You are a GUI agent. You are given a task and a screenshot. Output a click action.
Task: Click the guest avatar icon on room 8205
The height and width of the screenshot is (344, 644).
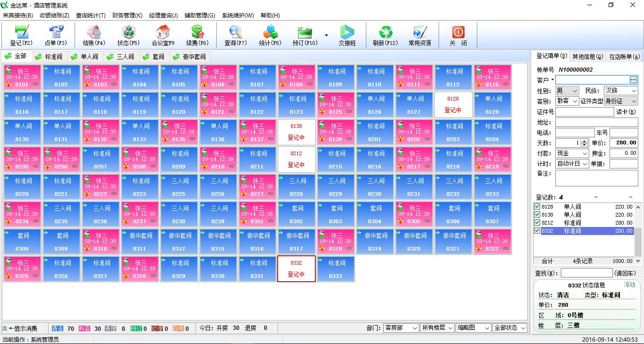point(8,153)
